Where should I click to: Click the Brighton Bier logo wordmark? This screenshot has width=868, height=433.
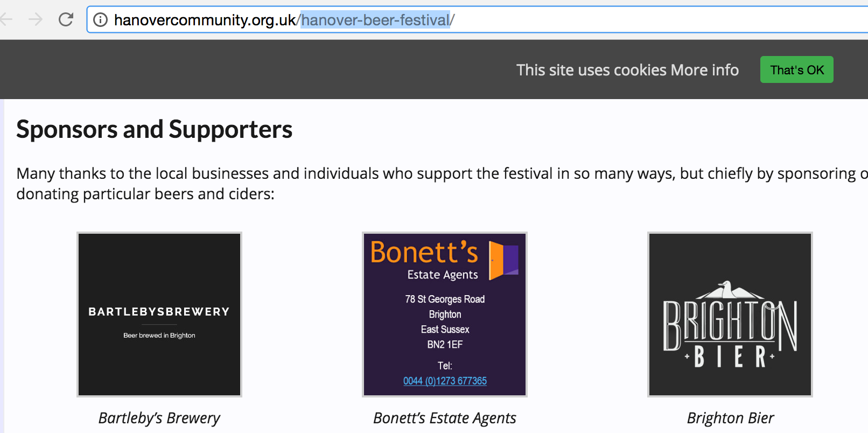[730, 331]
